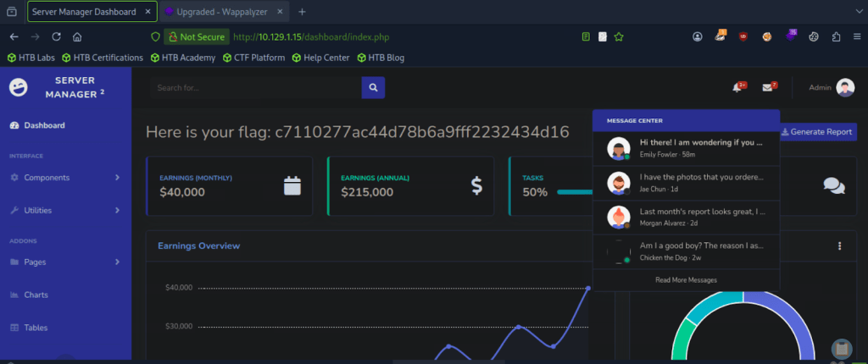Expand the Utilities sidebar menu

click(x=64, y=210)
